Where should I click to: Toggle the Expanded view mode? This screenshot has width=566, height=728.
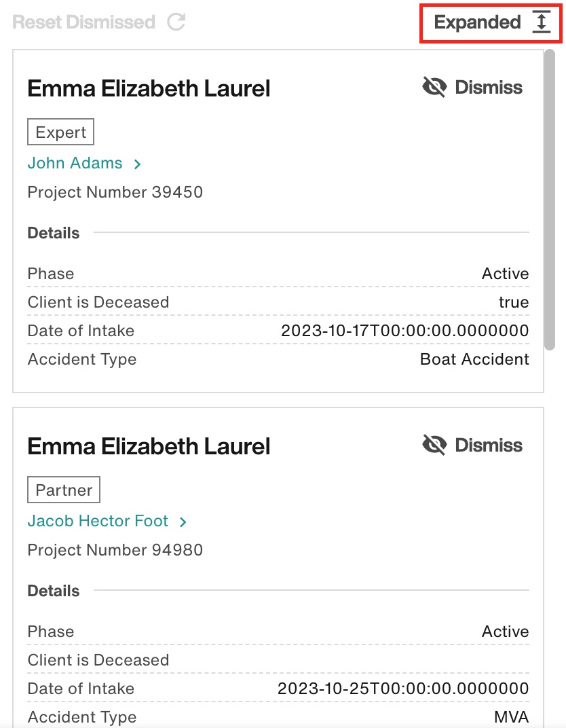(x=491, y=23)
